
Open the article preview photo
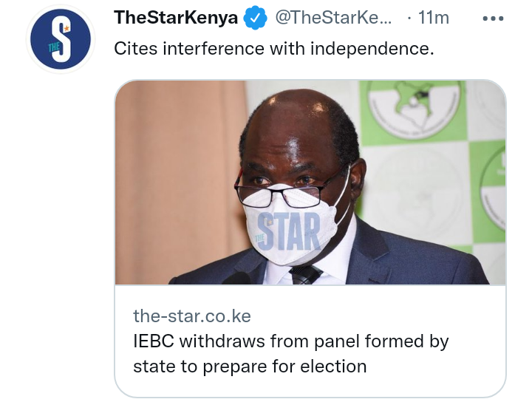point(310,183)
